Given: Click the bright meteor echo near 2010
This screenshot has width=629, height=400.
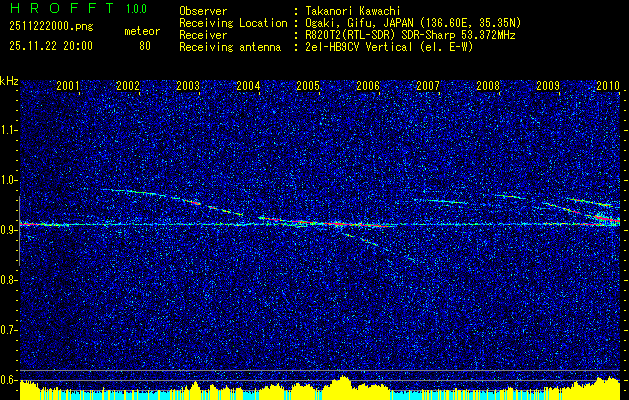Looking at the screenshot, I should [608, 219].
